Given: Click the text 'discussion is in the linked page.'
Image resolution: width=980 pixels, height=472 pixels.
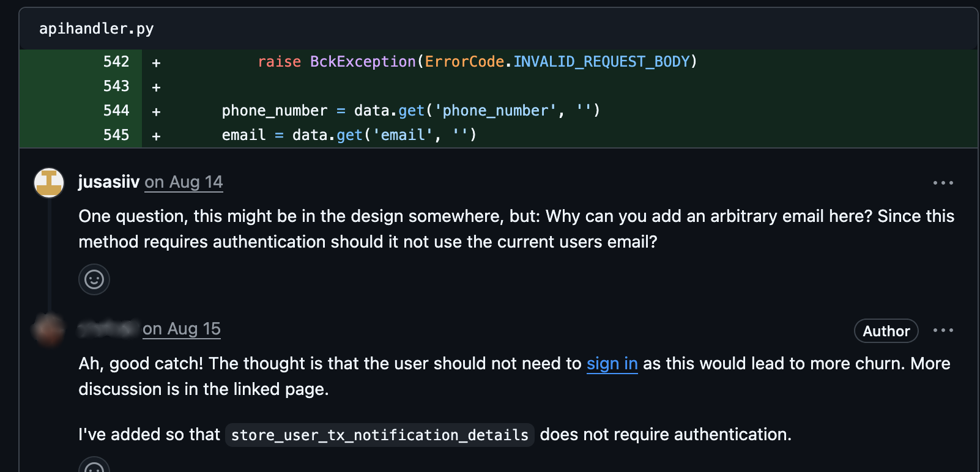Looking at the screenshot, I should pos(204,389).
